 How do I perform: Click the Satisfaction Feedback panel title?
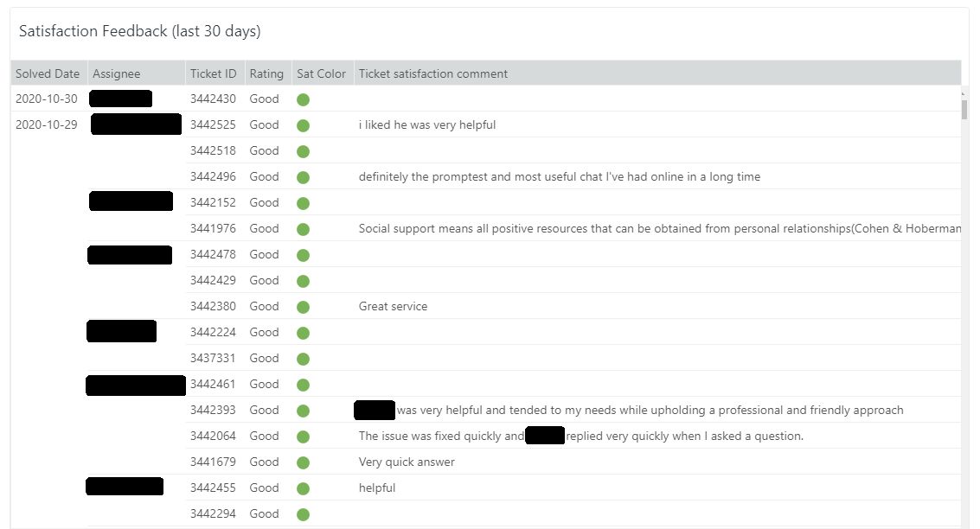(140, 32)
